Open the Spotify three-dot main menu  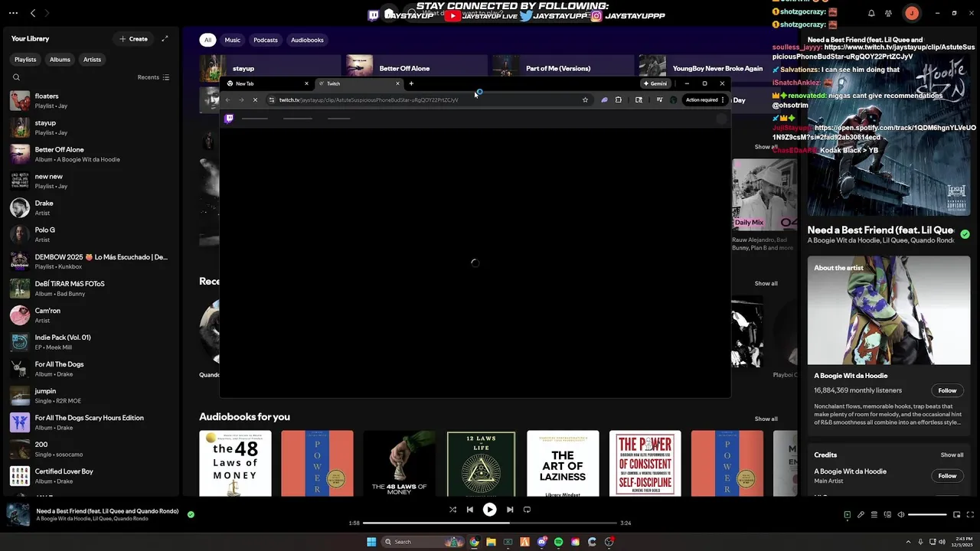tap(13, 13)
